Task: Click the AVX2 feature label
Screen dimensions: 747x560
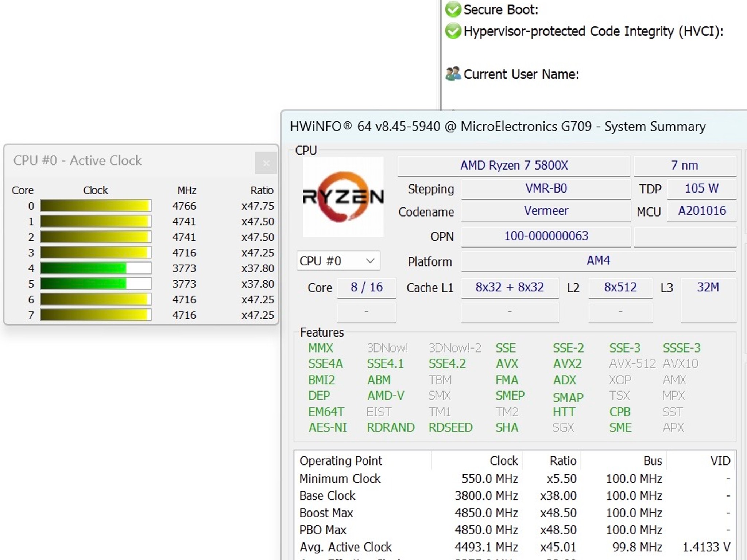Action: (x=567, y=364)
